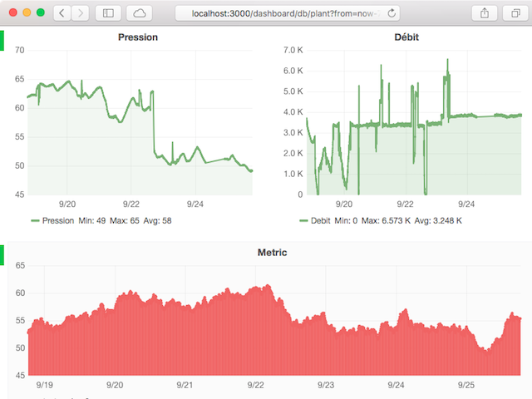This screenshot has height=399, width=532.
Task: Open the Metric panel title menu
Action: (272, 252)
